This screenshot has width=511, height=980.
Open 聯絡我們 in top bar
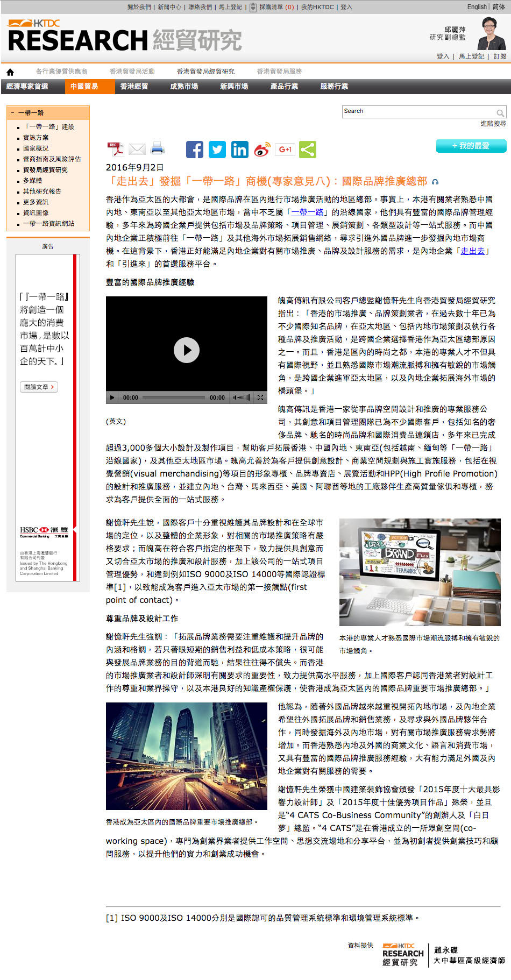[x=200, y=7]
